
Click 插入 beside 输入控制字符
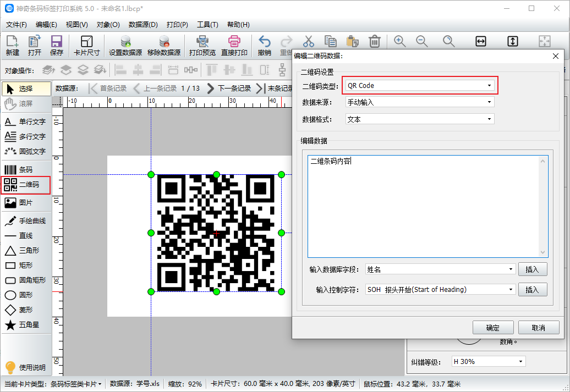(x=533, y=290)
